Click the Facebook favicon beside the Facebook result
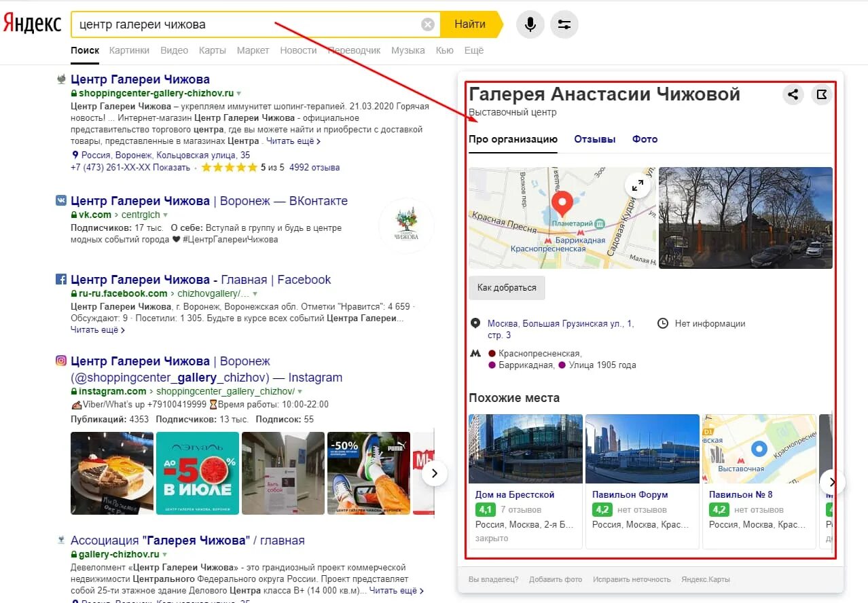Image resolution: width=868 pixels, height=603 pixels. point(61,279)
